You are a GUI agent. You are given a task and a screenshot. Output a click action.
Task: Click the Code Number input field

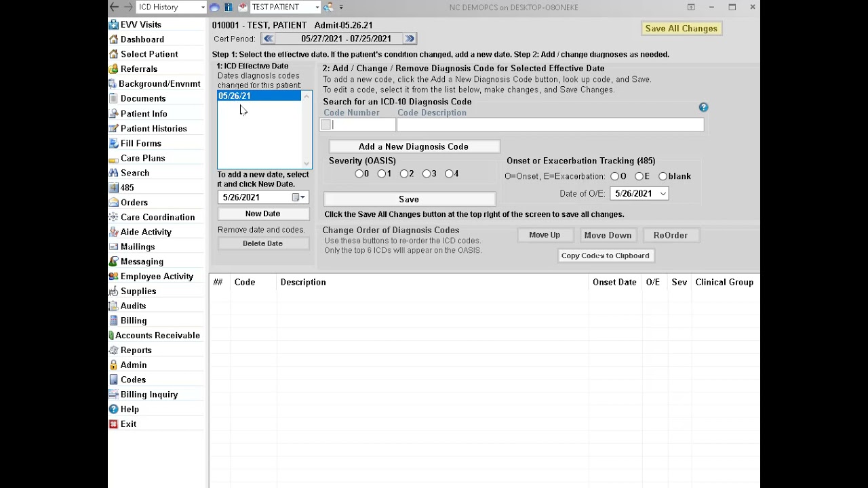(x=363, y=125)
